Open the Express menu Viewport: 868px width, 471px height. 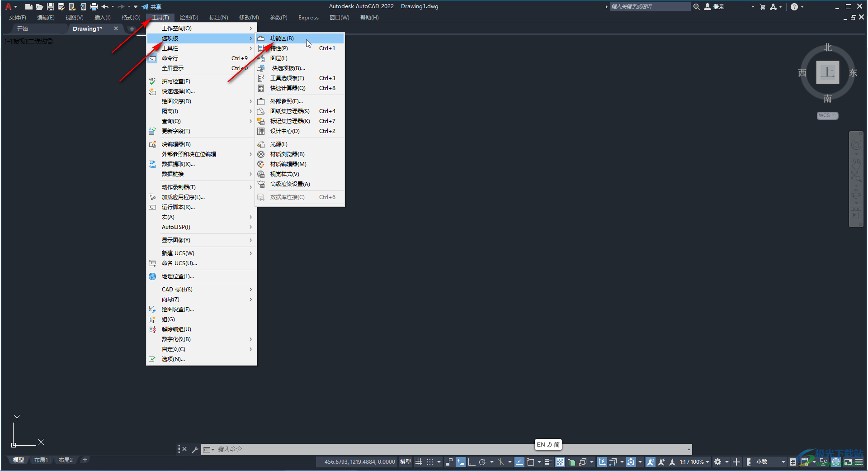308,18
